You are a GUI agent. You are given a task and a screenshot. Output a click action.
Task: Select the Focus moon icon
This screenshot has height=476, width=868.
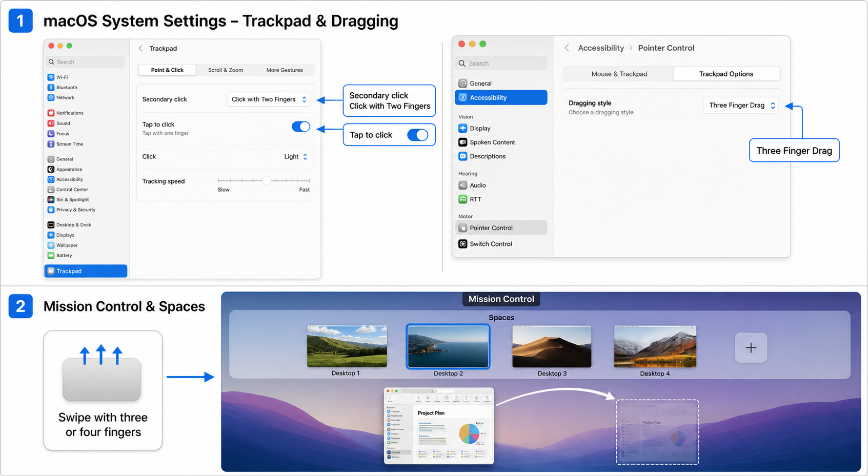click(x=51, y=134)
